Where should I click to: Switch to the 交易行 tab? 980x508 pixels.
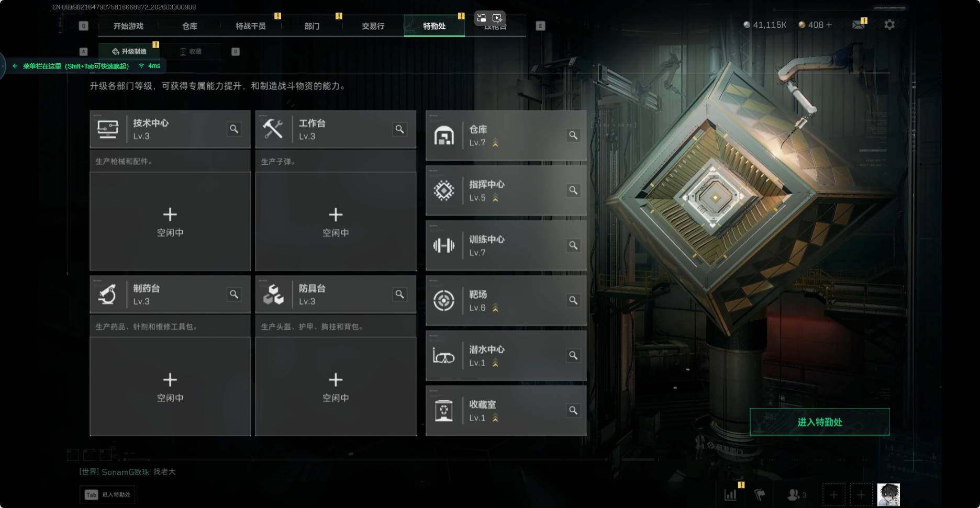(x=373, y=26)
